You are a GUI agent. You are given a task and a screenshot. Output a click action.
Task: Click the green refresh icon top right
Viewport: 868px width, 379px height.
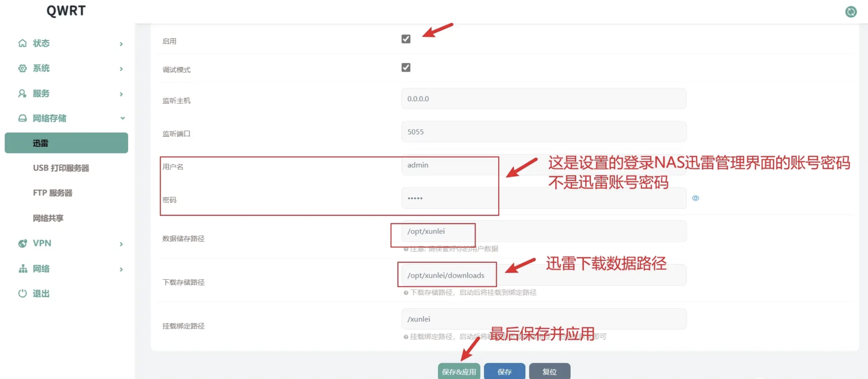(850, 12)
